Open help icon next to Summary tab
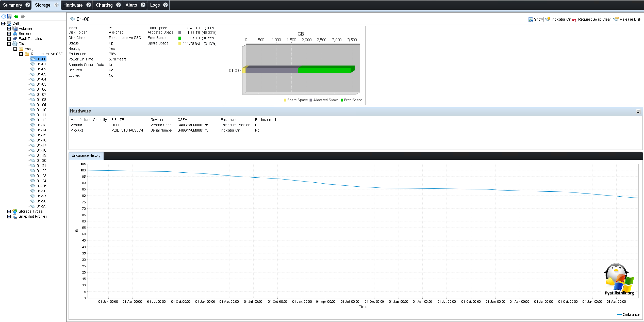The width and height of the screenshot is (644, 322). (28, 5)
